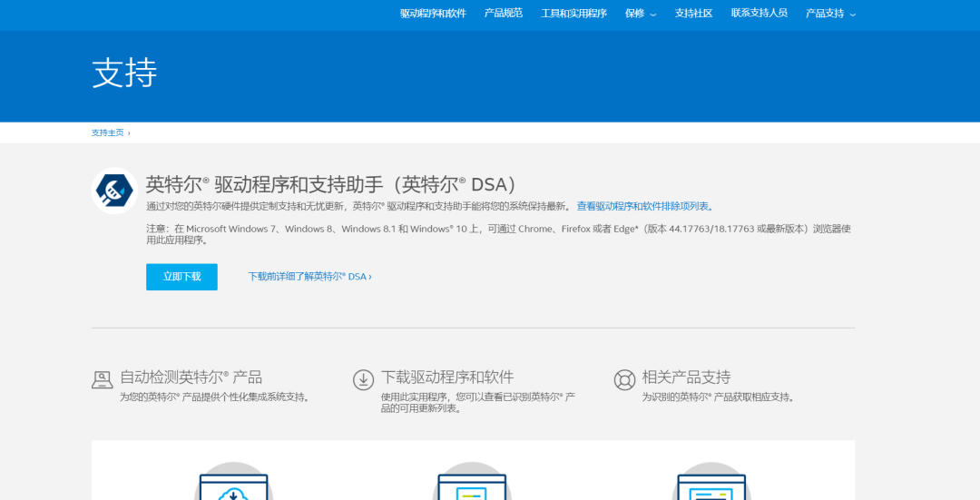This screenshot has width=980, height=500.
Task: Click the text 为识别的英特尔产品获取相应支持
Action: (718, 397)
